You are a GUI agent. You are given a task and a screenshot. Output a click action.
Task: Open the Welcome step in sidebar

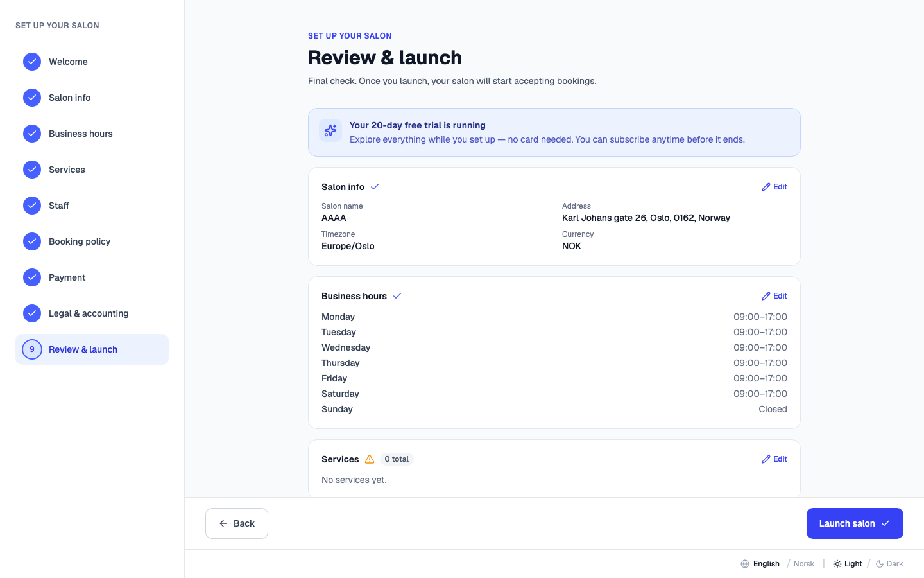point(92,62)
